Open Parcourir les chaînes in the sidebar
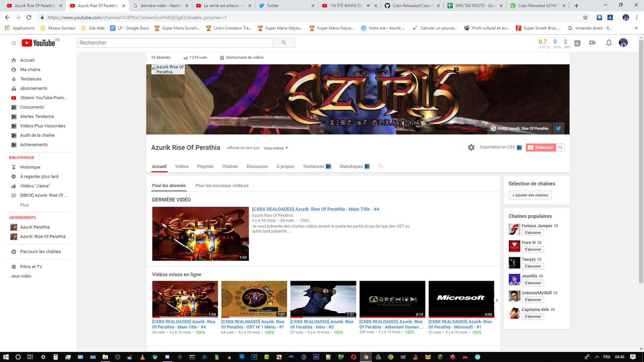Viewport: 644px width, 362px height. 40,252
